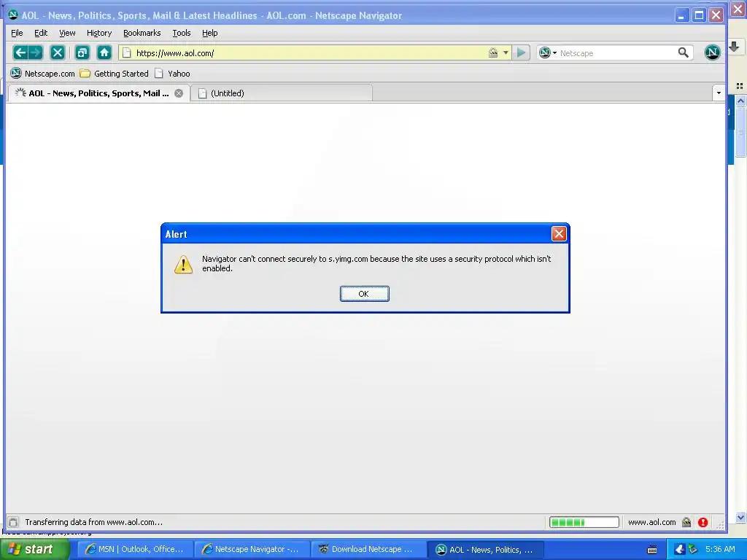This screenshot has height=560, width=747.
Task: Click the scrollbar down arrow at right
Action: coord(740,517)
